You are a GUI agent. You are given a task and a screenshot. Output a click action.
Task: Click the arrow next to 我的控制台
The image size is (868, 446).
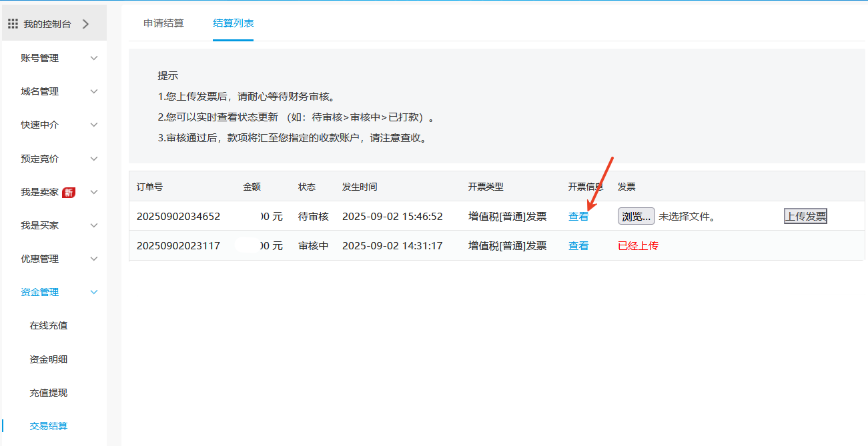coord(85,24)
